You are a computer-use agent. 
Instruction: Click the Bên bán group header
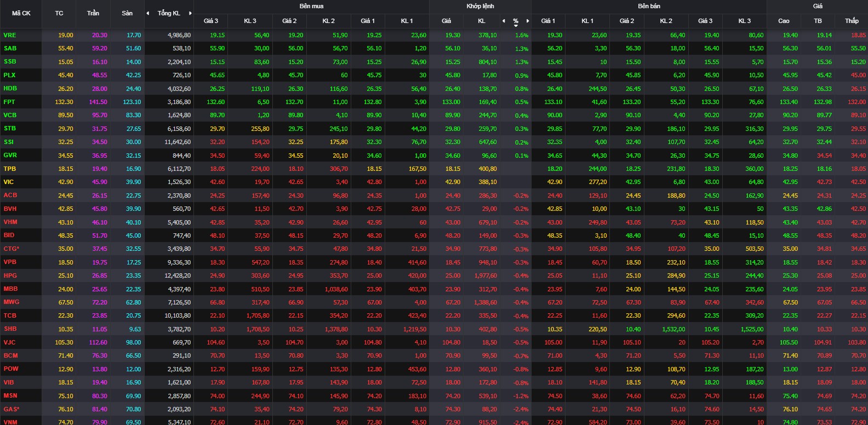tap(649, 6)
